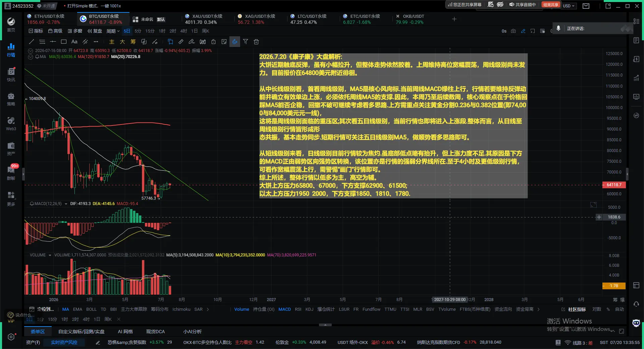This screenshot has height=349, width=644.
Task: Click the lock drawings icon
Action: [x=213, y=42]
